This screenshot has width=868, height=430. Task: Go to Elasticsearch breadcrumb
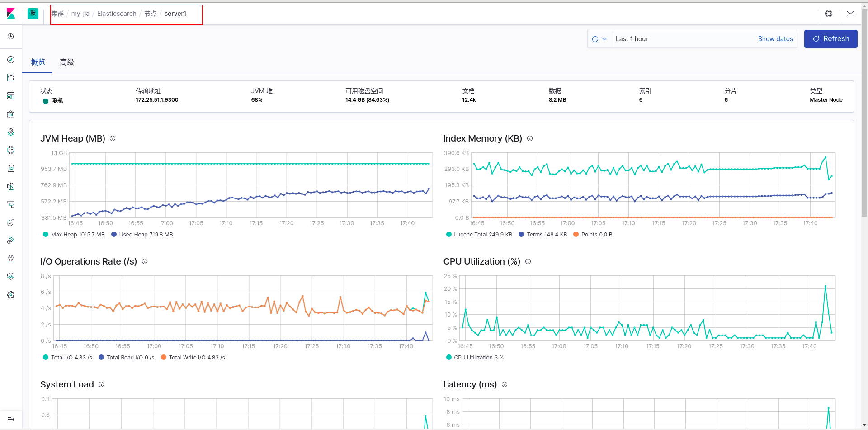coord(117,14)
